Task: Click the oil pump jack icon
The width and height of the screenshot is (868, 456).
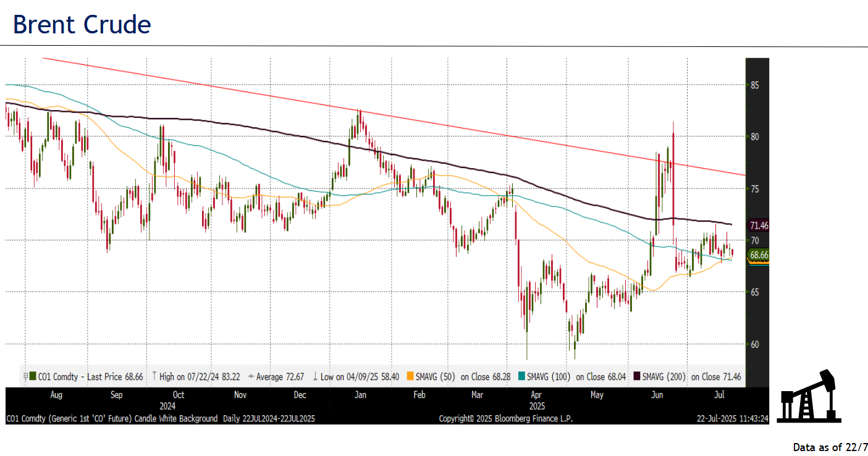Action: 809,397
